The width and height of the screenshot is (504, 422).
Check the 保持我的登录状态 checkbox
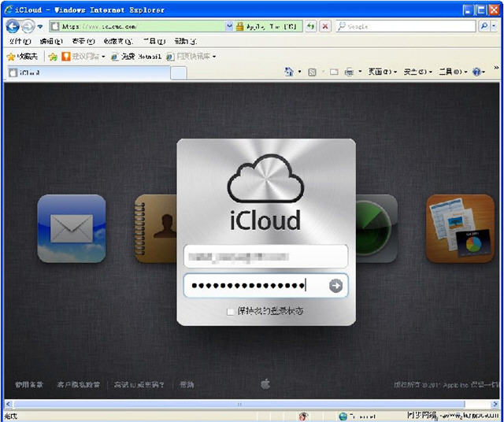click(230, 312)
